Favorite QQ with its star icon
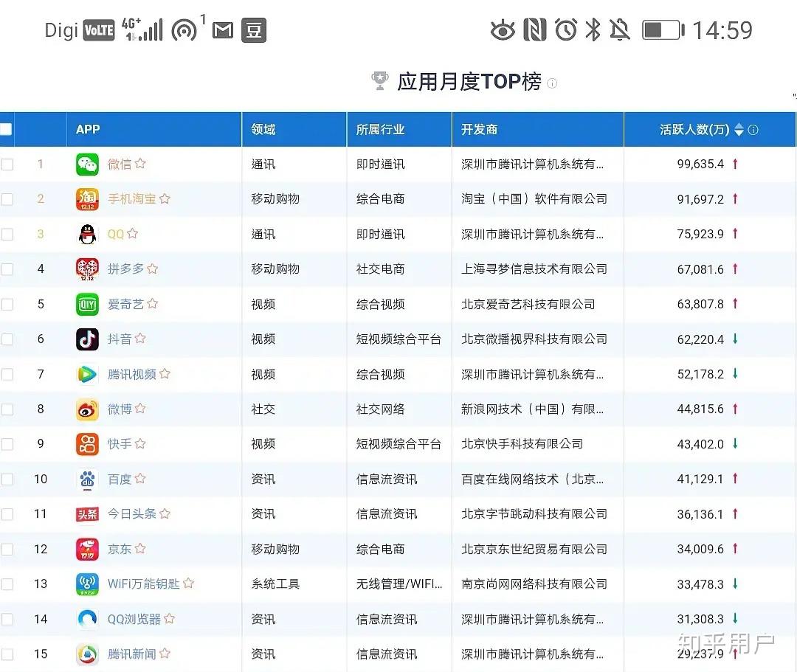 coord(133,234)
